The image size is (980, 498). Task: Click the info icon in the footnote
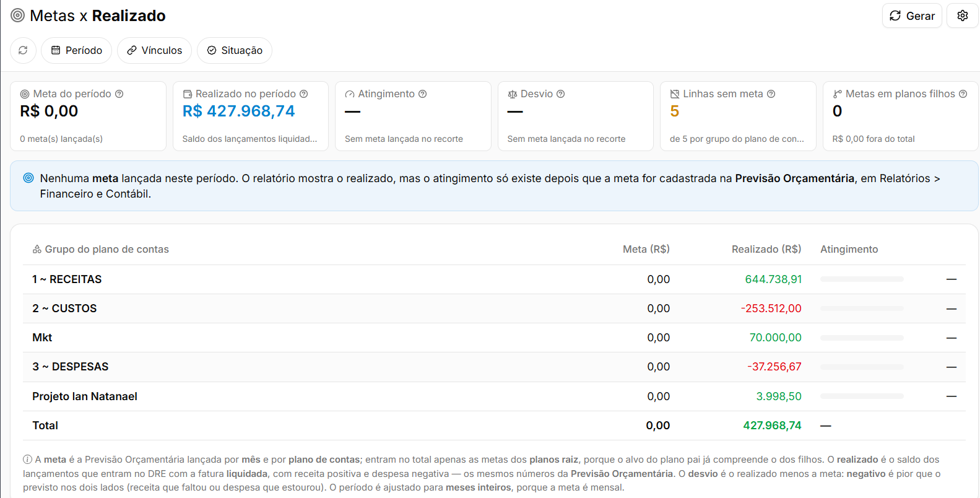point(27,460)
